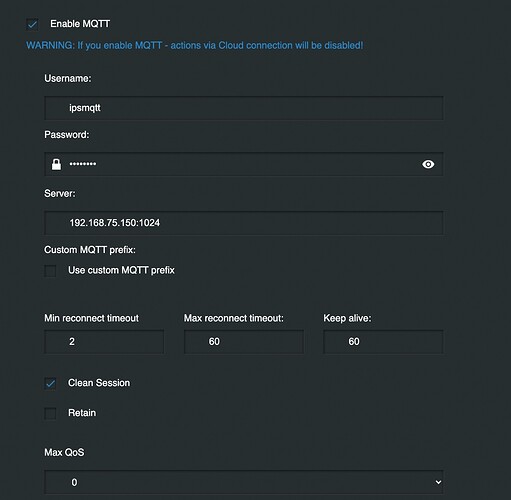Edit the Server address field
The width and height of the screenshot is (511, 500).
tap(244, 223)
